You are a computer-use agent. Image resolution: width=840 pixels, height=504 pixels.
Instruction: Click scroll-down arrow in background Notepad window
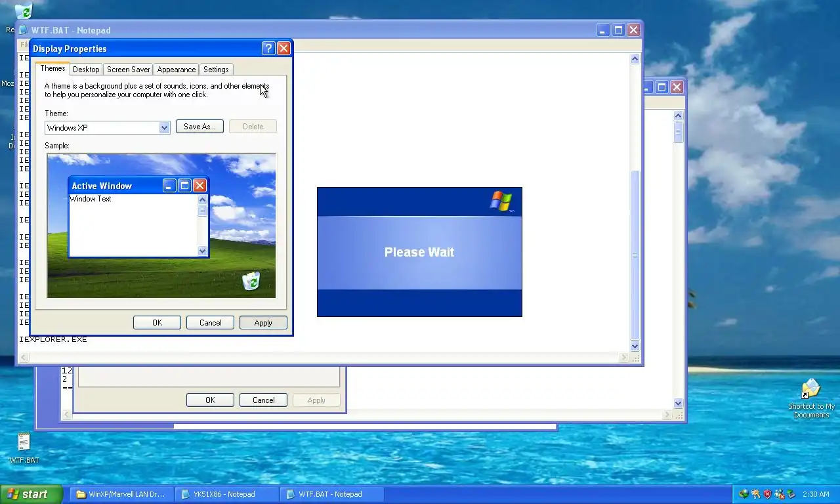(678, 403)
